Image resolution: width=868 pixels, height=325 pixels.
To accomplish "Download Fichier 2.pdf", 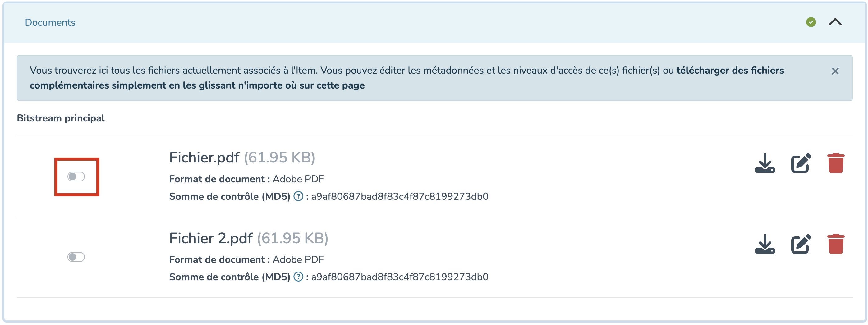I will (765, 244).
